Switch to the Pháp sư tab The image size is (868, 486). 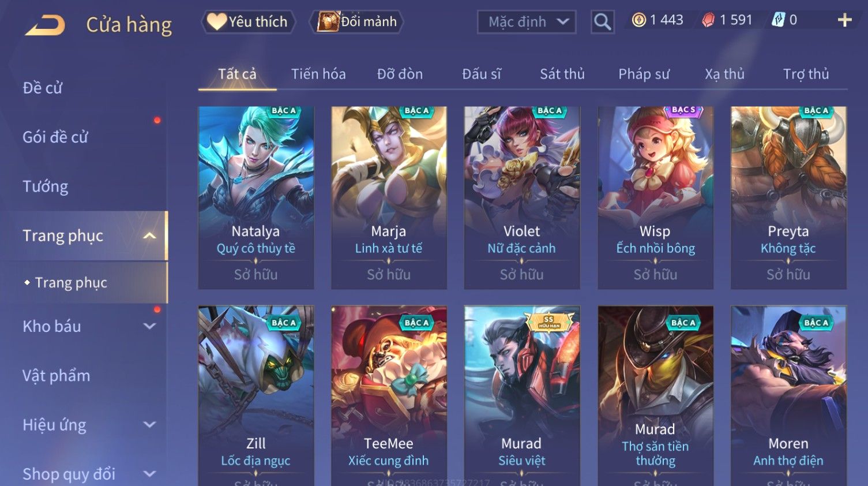tap(644, 74)
